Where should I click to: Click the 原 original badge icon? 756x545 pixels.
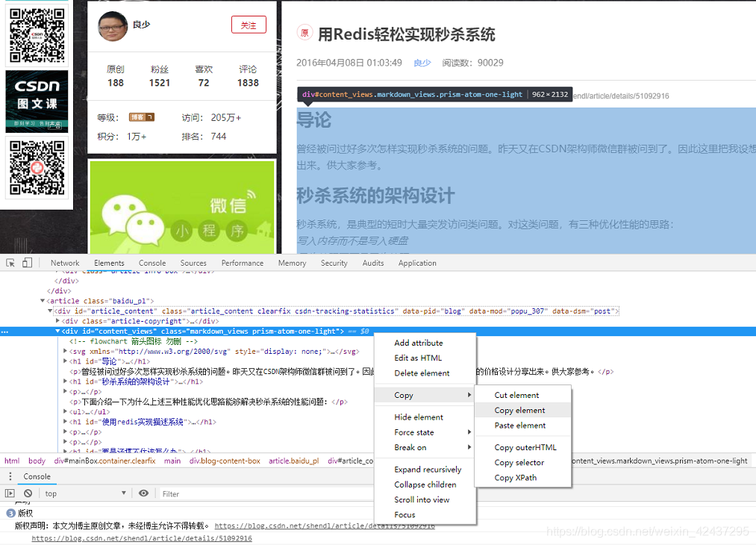304,33
